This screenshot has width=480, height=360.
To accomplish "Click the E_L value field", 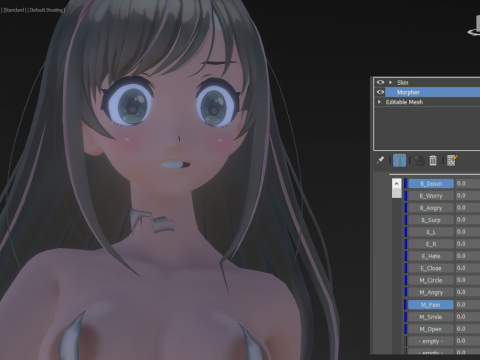I will click(468, 232).
